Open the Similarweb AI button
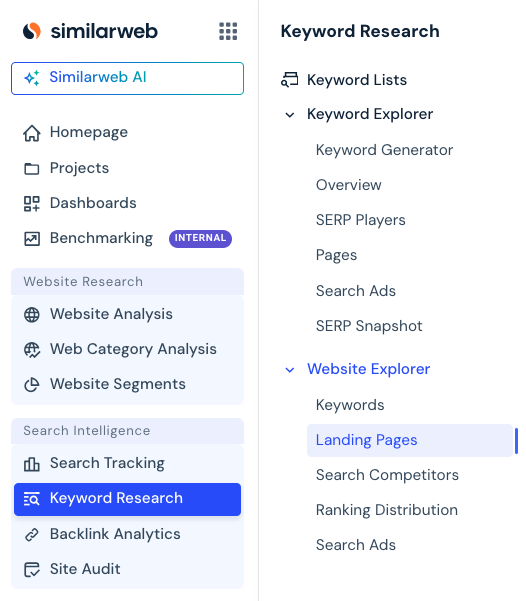526x601 pixels. 127,78
